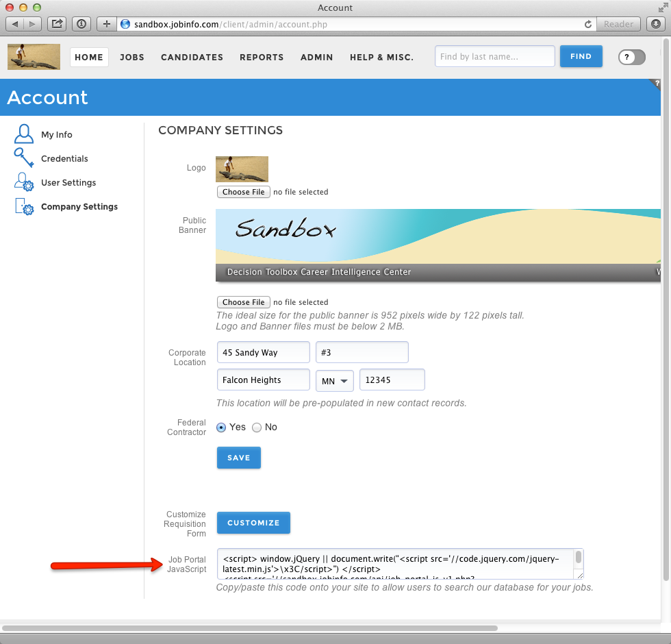This screenshot has width=671, height=644.
Task: Open the ADMIN menu
Action: (316, 57)
